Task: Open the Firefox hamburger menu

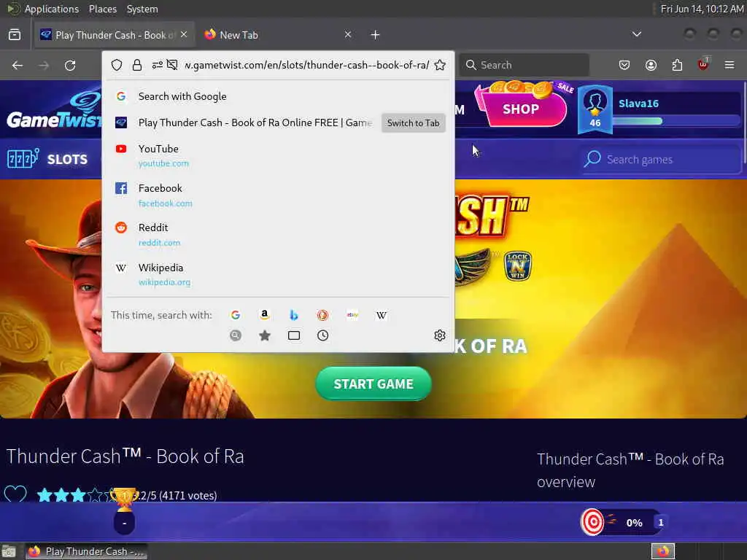Action: (729, 65)
